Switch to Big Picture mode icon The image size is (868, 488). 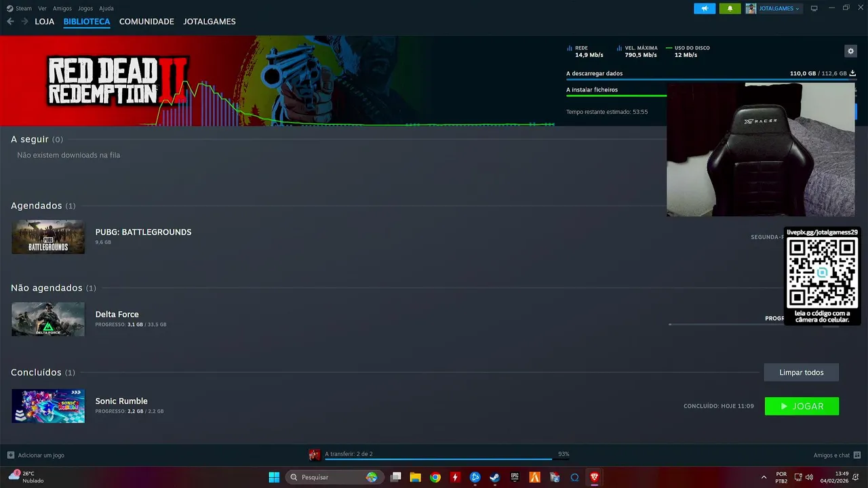point(814,8)
